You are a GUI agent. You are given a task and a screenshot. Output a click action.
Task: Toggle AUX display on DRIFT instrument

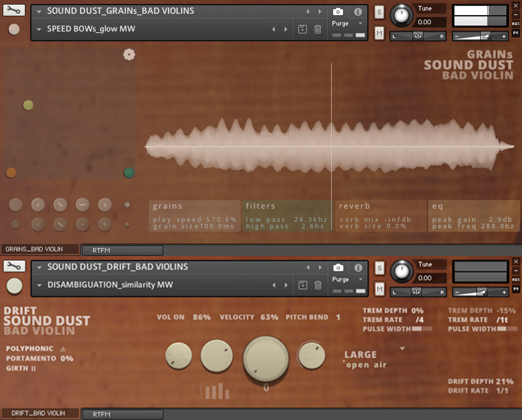tap(516, 279)
